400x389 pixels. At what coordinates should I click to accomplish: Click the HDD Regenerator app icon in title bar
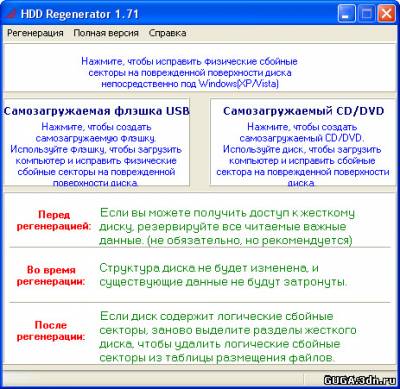pyautogui.click(x=11, y=14)
